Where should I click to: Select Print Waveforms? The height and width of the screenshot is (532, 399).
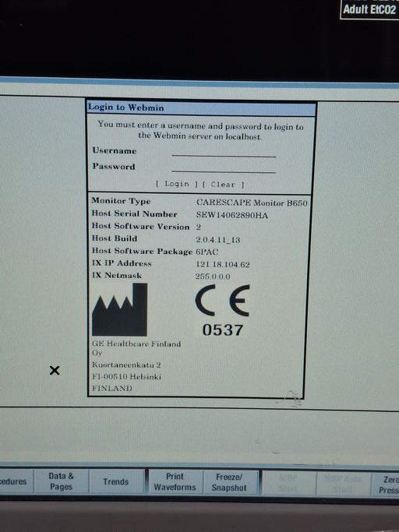point(175,482)
